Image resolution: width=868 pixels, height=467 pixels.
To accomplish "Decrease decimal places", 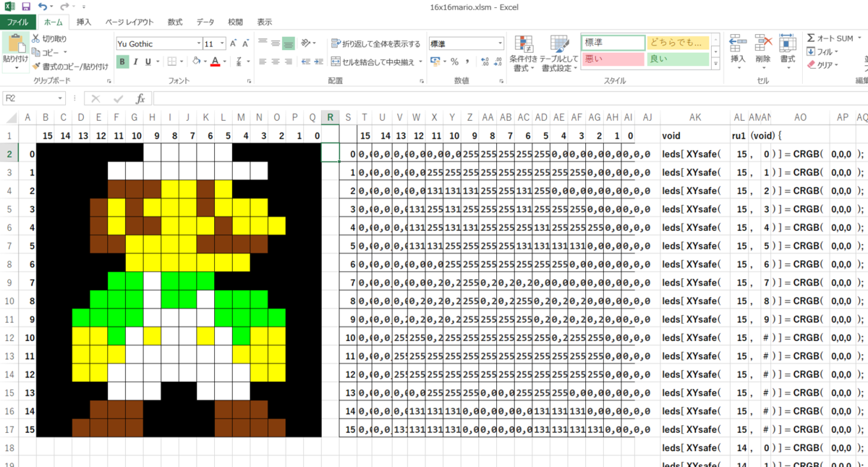I will (x=498, y=62).
